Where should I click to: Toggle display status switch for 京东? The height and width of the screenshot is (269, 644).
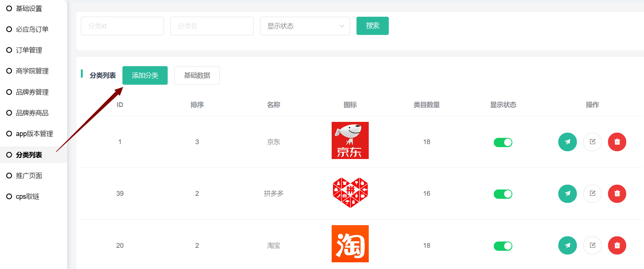[503, 142]
